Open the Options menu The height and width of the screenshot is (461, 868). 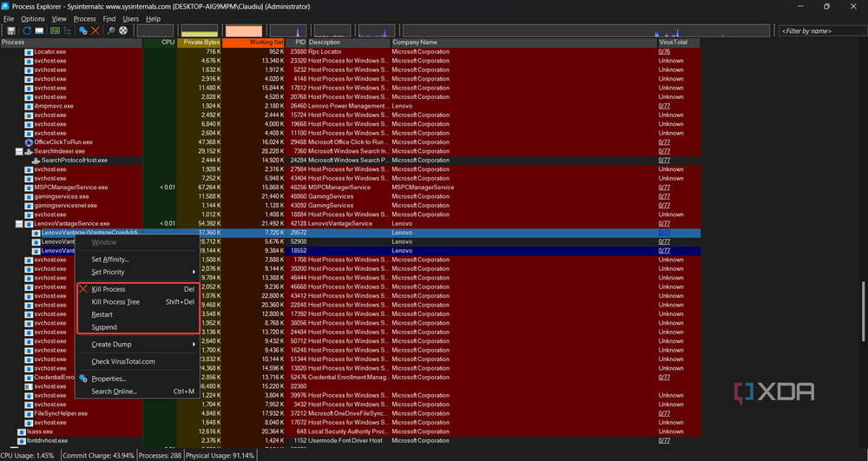coord(33,19)
